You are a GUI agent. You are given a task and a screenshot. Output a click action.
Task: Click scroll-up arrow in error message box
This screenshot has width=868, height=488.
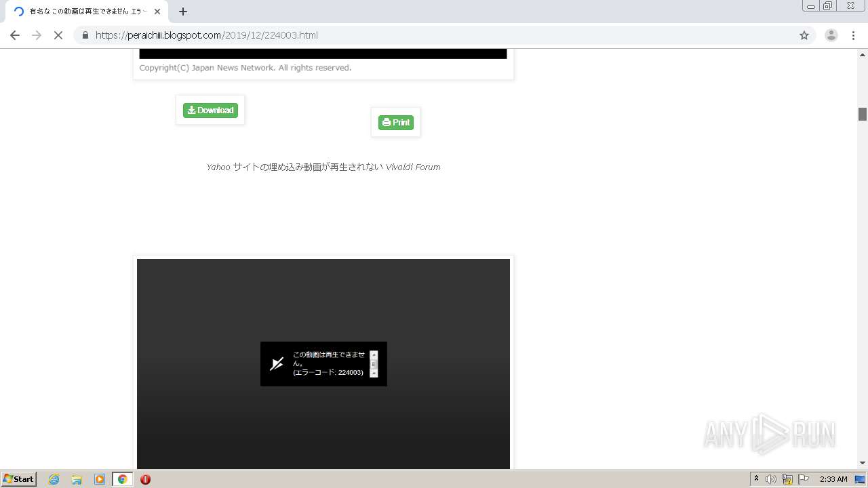tap(374, 354)
